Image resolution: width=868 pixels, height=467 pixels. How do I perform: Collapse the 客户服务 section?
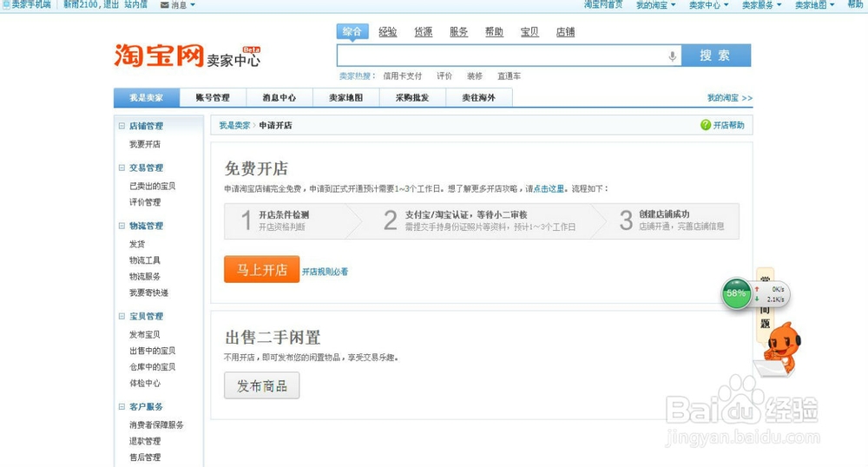pos(122,406)
